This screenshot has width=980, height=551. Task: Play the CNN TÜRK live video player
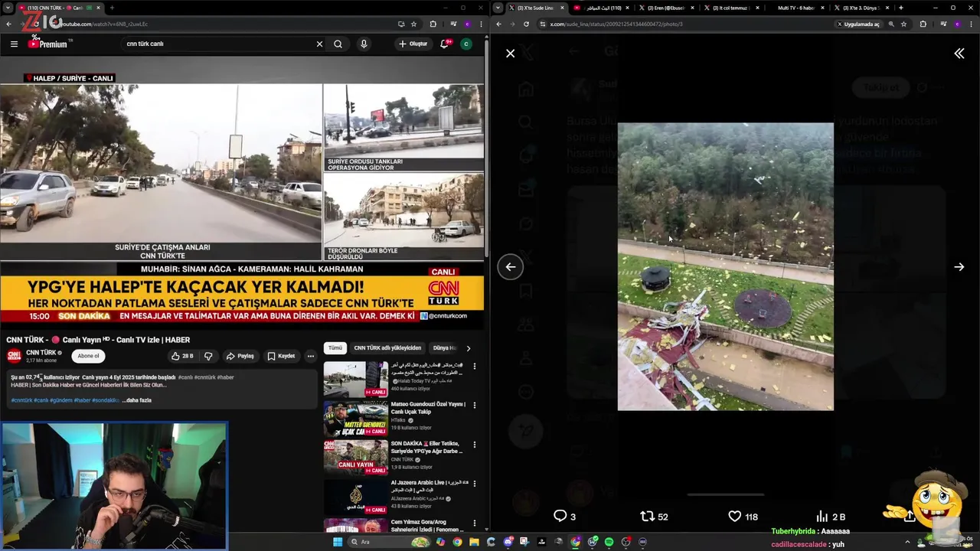[242, 191]
